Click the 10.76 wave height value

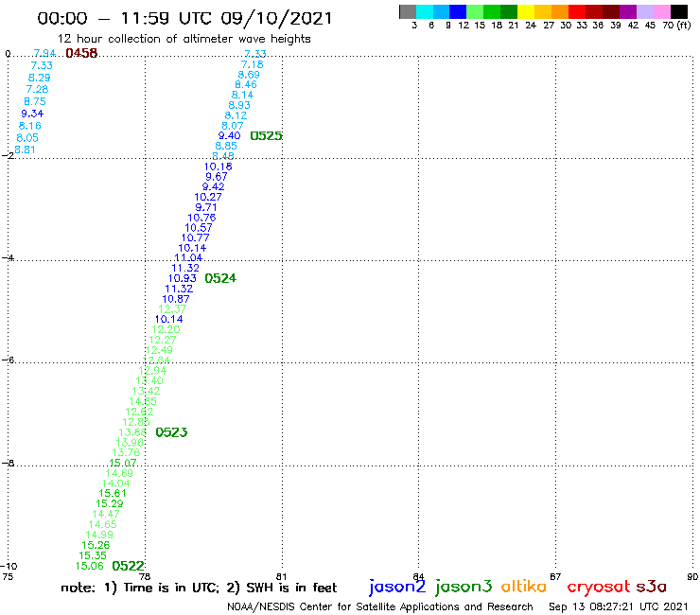201,218
